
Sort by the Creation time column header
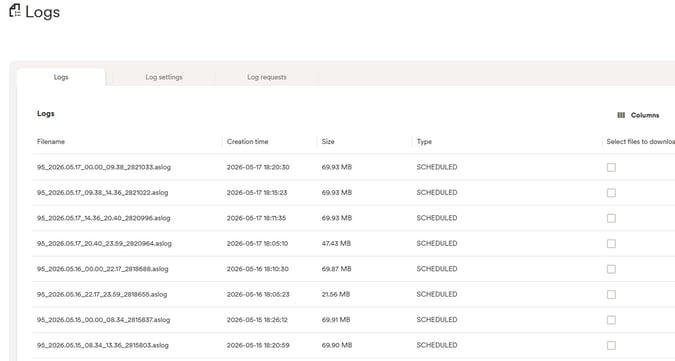point(248,142)
